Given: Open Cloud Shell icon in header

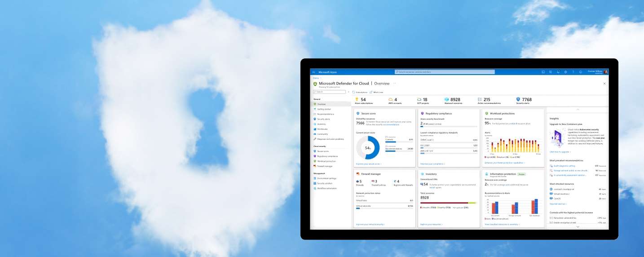Looking at the screenshot, I should coord(543,72).
